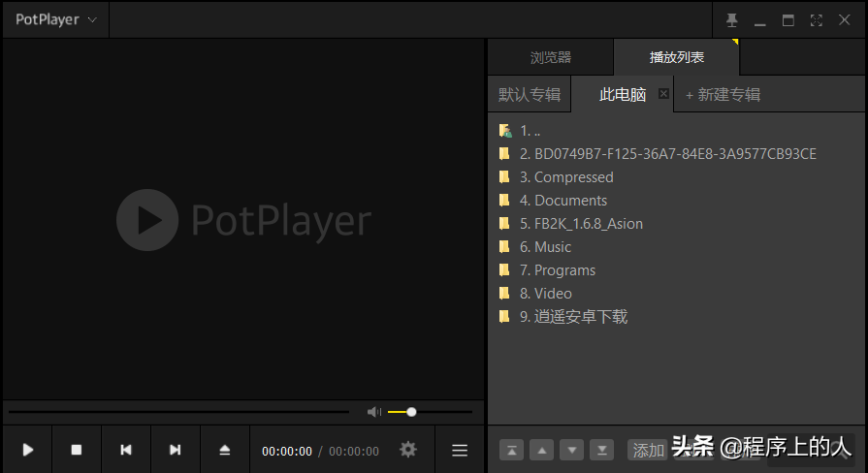
Task: Select the 默认专辑 album tab
Action: coord(530,95)
